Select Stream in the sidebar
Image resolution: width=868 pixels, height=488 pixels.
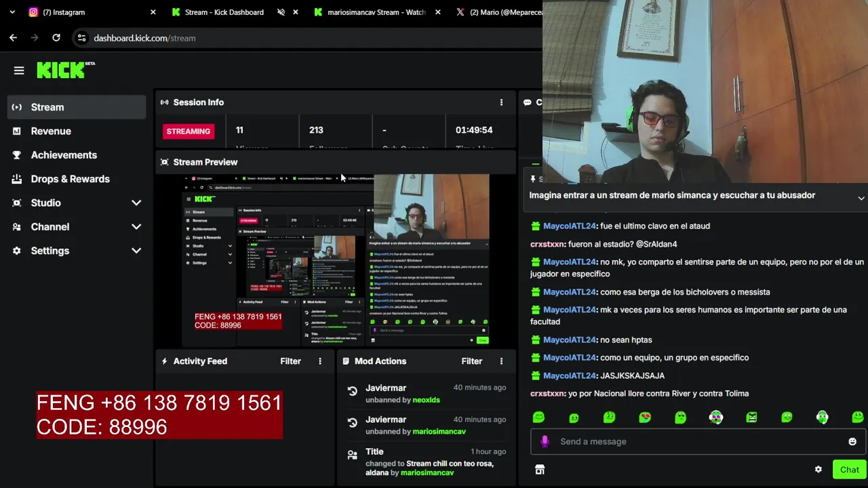point(77,107)
